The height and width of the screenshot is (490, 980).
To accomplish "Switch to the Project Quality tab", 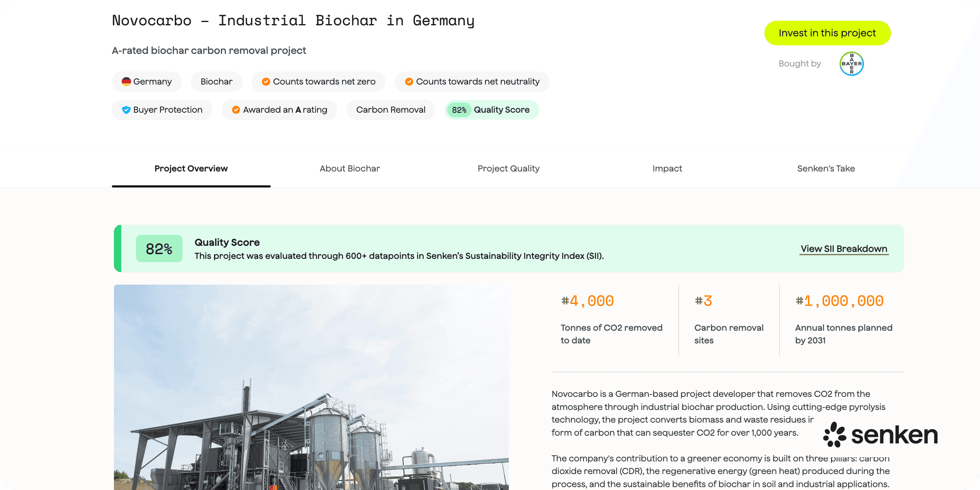I will [508, 169].
